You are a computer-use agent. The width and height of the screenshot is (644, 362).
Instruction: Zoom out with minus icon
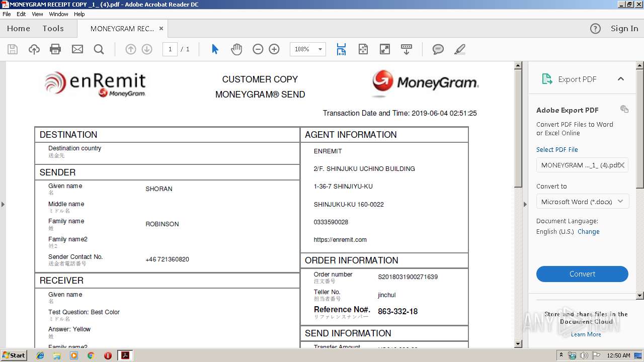(258, 49)
